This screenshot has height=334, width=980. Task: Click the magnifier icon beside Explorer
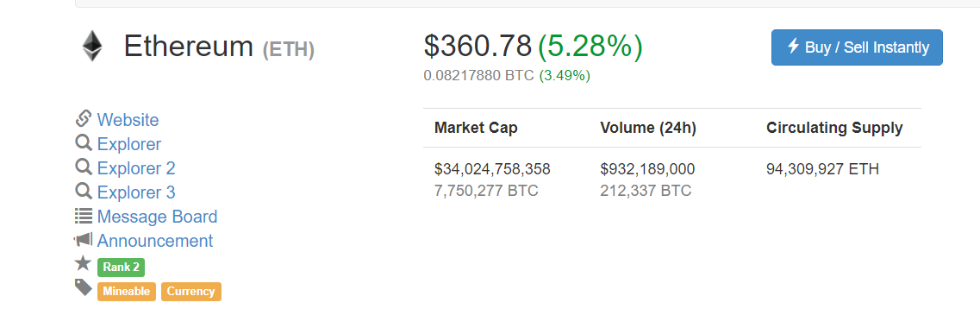(x=84, y=143)
